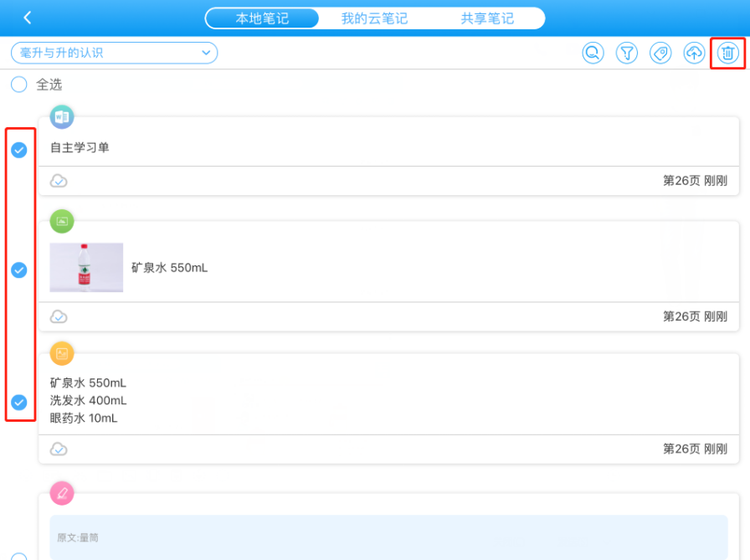Switch to the 我的云笔记 tab
This screenshot has width=750, height=560.
coord(374,18)
